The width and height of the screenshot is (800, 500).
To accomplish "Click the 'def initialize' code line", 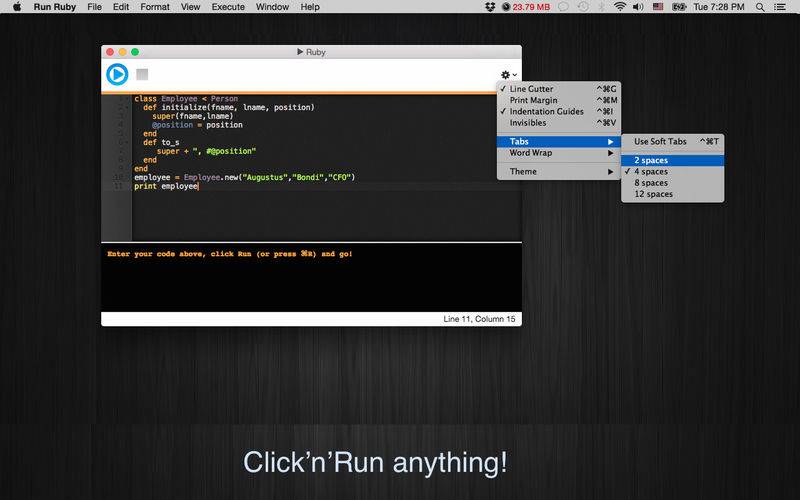I will pyautogui.click(x=229, y=107).
